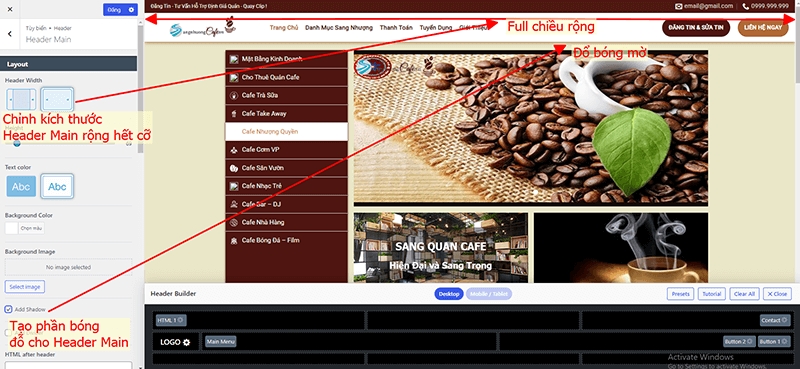Open HTML 1 element settings gear

pyautogui.click(x=180, y=320)
